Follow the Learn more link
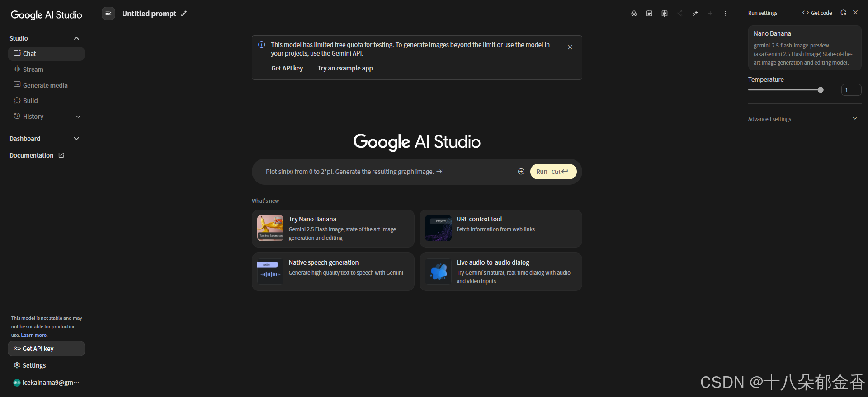The width and height of the screenshot is (868, 397). pyautogui.click(x=34, y=335)
